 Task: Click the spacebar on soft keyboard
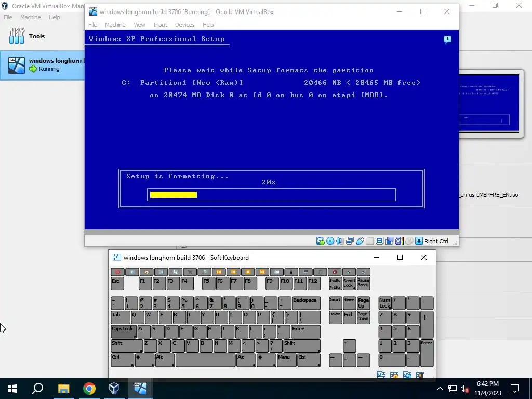(206, 360)
